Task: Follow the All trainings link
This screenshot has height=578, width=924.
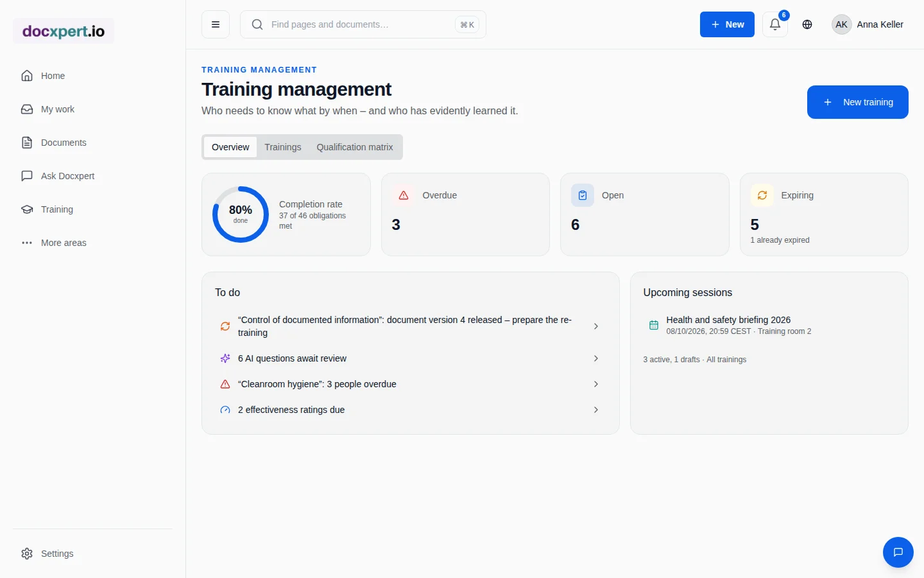Action: (726, 360)
